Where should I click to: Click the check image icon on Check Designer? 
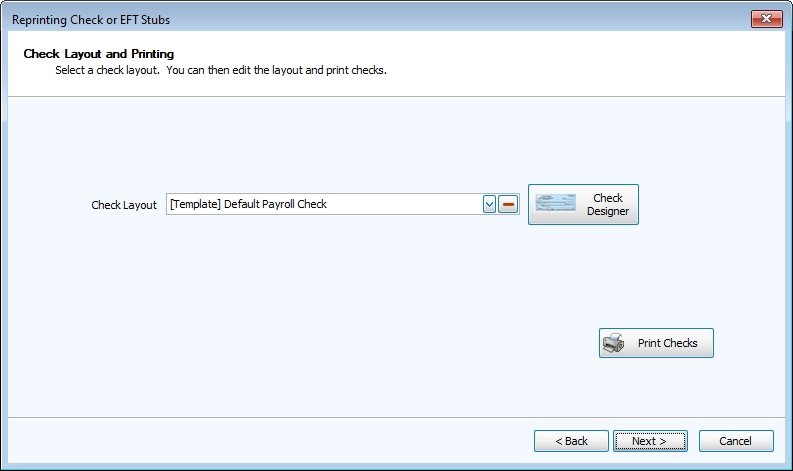click(x=556, y=204)
